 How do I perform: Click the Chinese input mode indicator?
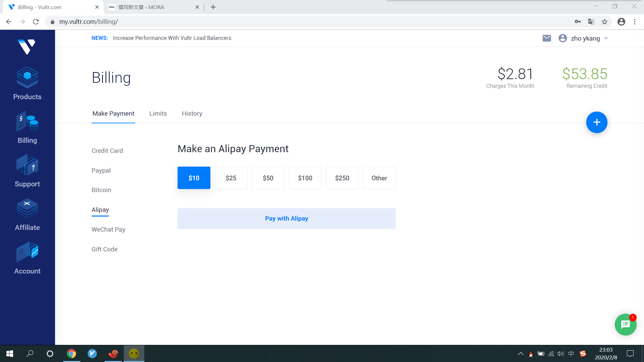(x=571, y=354)
